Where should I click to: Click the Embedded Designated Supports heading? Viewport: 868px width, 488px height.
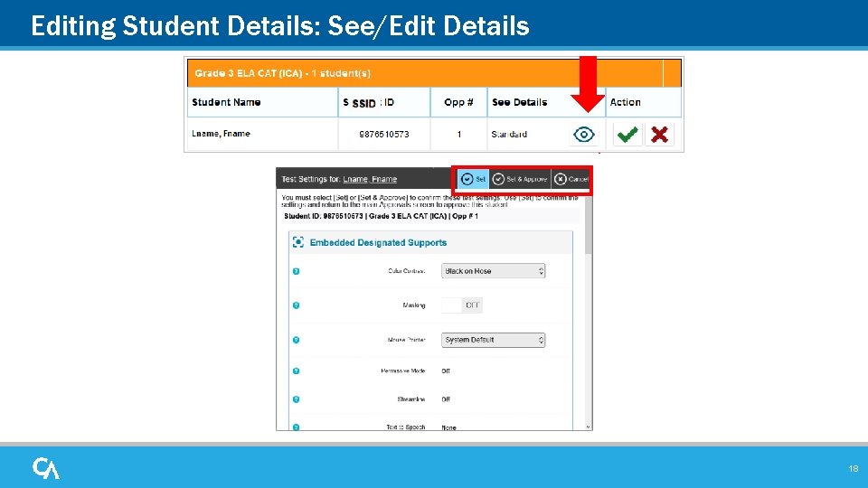point(378,243)
